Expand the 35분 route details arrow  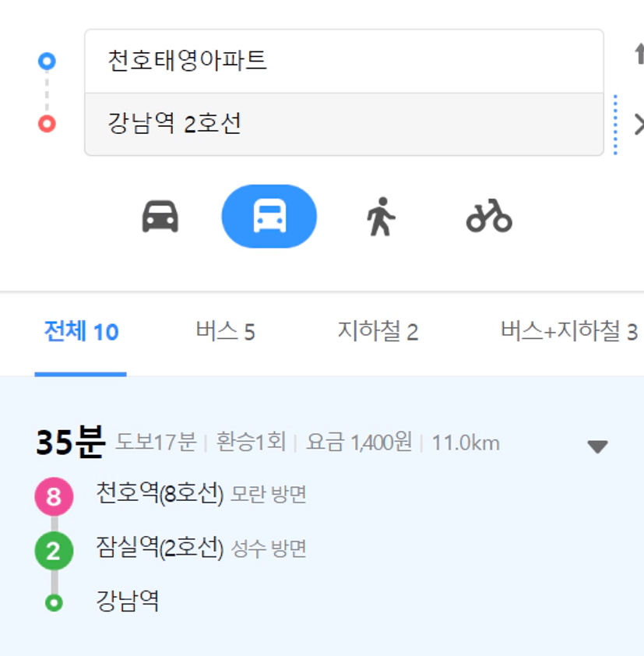pos(597,446)
